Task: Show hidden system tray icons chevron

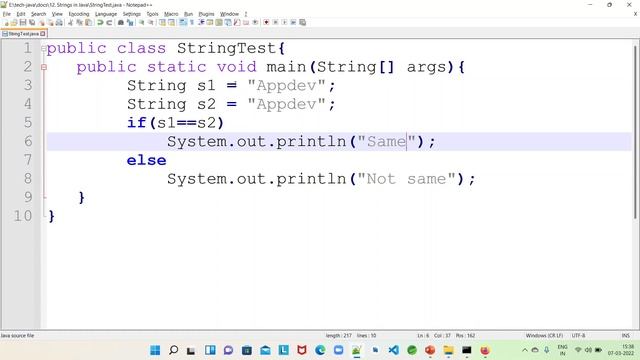Action: coord(524,350)
